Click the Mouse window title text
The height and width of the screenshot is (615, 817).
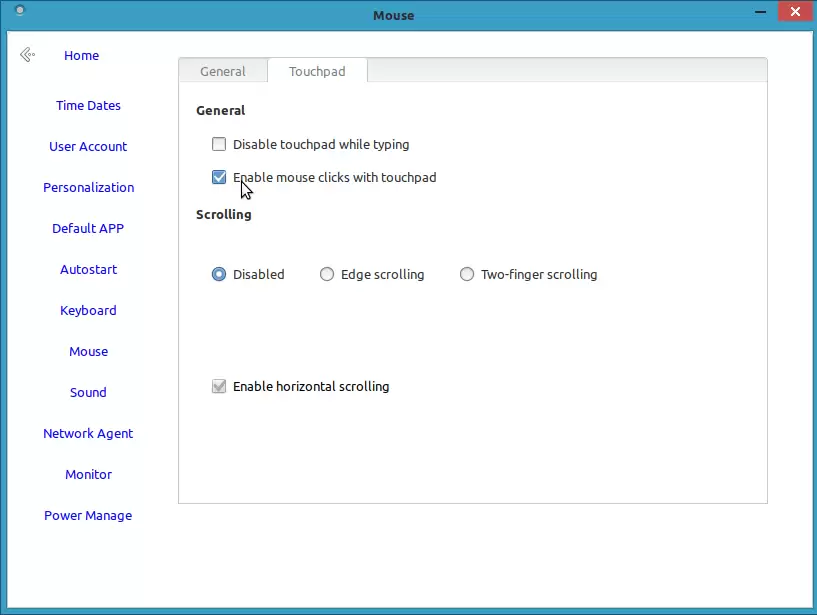coord(393,16)
